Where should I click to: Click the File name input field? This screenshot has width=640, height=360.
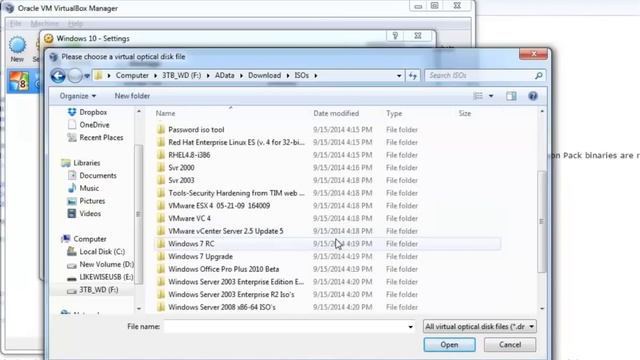(285, 327)
